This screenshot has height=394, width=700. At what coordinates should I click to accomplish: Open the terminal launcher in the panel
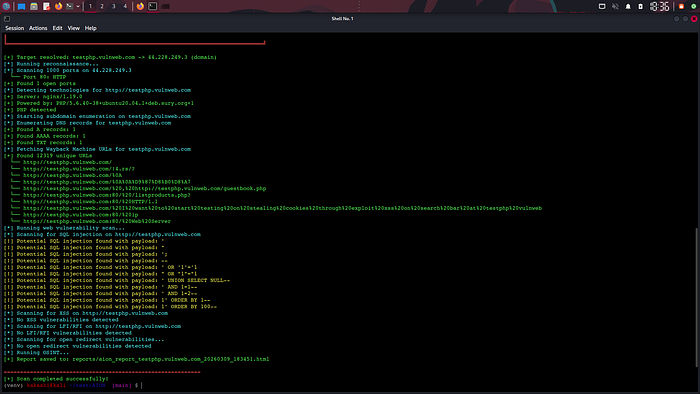pyautogui.click(x=69, y=6)
